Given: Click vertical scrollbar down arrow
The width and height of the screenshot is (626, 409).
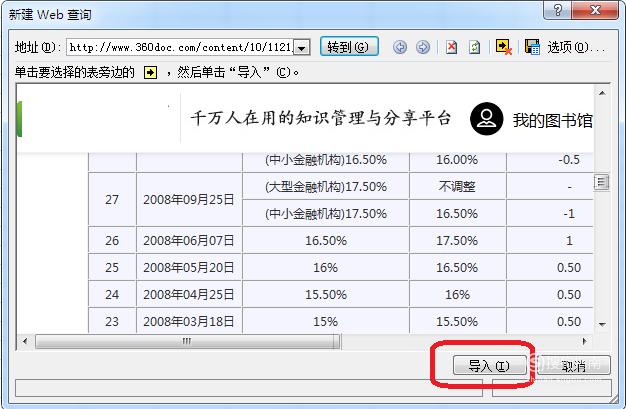Looking at the screenshot, I should [x=602, y=324].
